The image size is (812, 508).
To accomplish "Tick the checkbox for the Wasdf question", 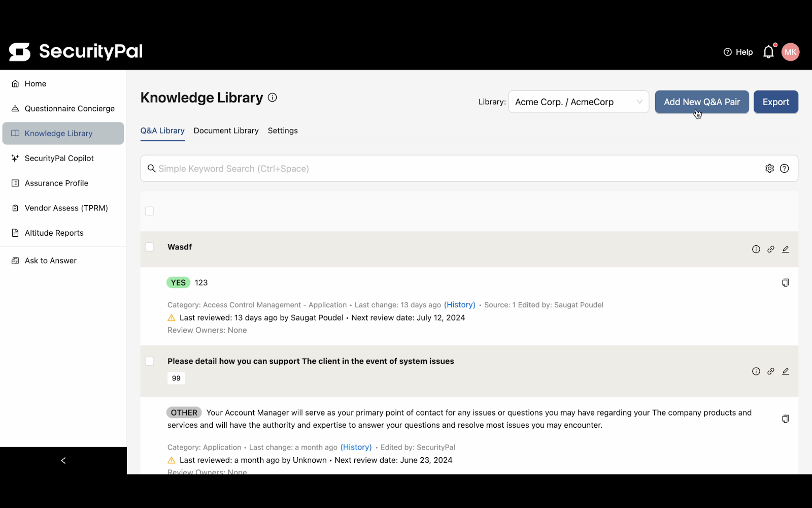I will point(150,247).
